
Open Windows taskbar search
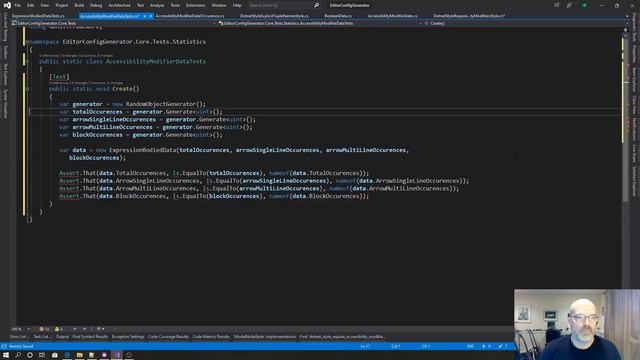(18, 355)
